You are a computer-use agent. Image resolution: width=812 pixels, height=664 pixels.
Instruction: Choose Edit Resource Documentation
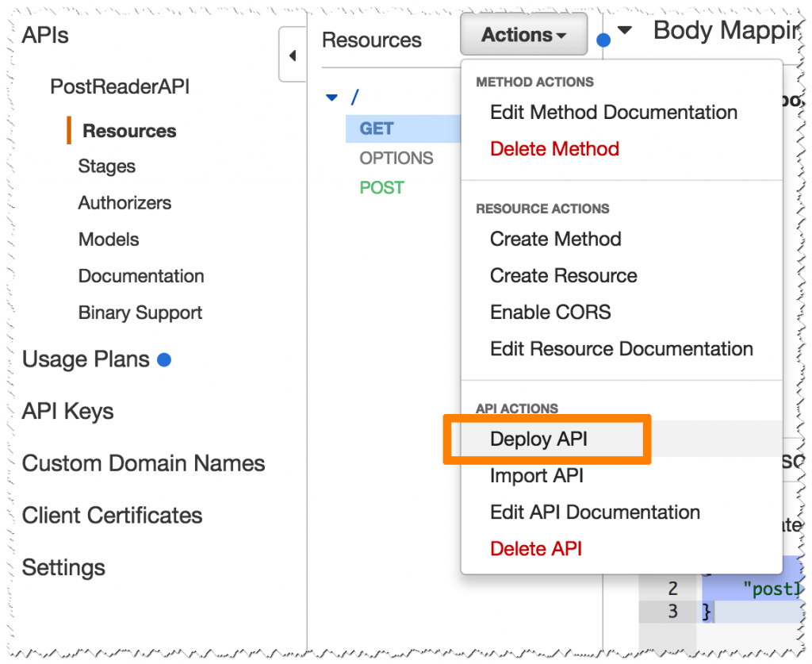point(622,349)
